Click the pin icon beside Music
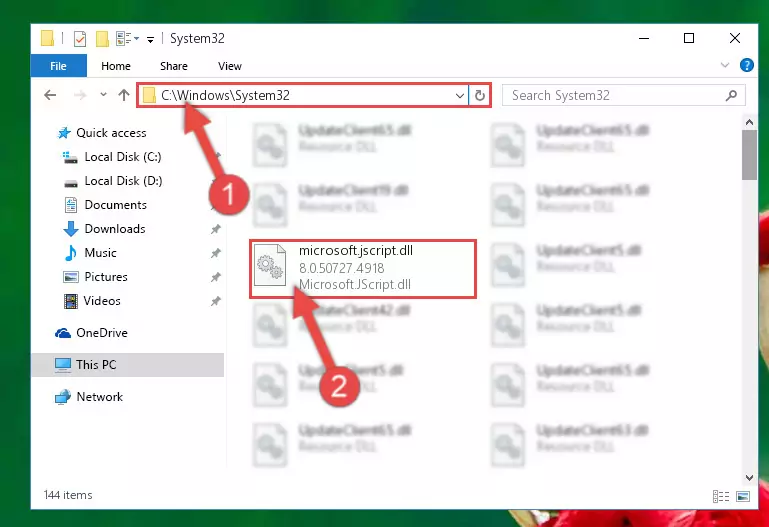This screenshot has height=527, width=769. point(215,253)
